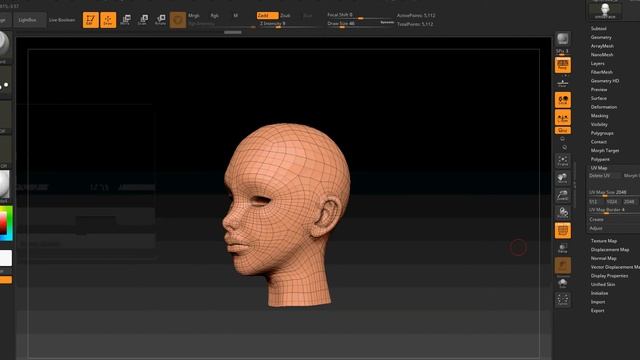The width and height of the screenshot is (640, 360).
Task: Click the Frame mesh icon
Action: [563, 160]
